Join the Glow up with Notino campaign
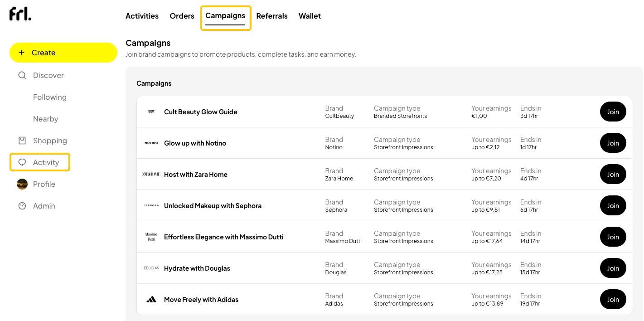 click(613, 143)
